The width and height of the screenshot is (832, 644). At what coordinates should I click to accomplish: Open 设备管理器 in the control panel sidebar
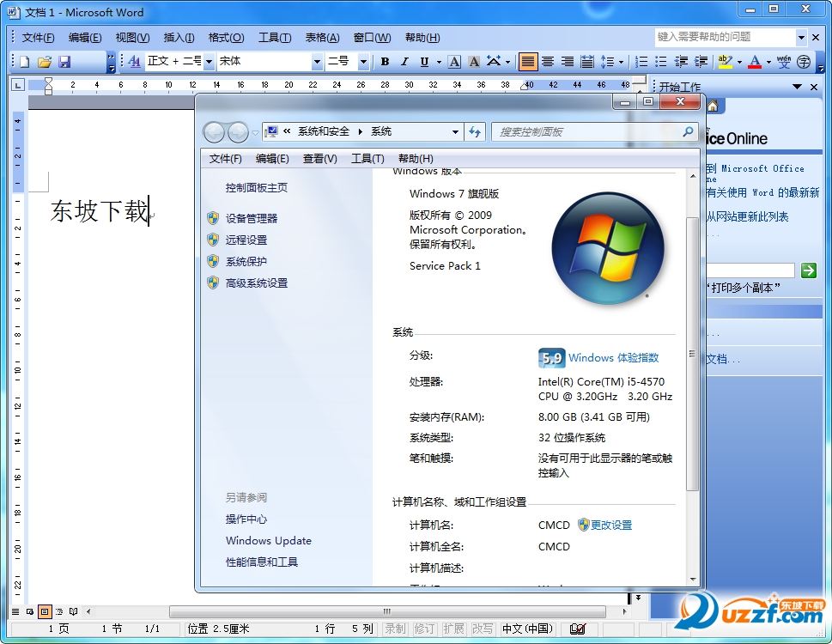click(x=251, y=218)
